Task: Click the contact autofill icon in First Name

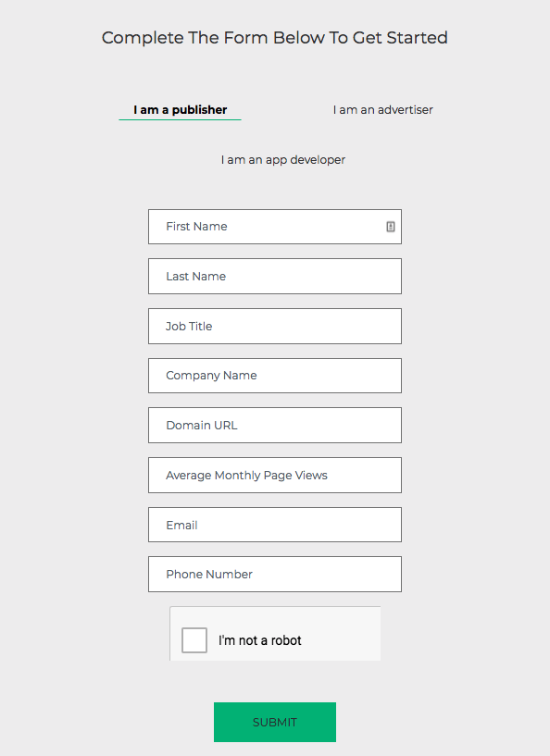Action: pos(391,227)
